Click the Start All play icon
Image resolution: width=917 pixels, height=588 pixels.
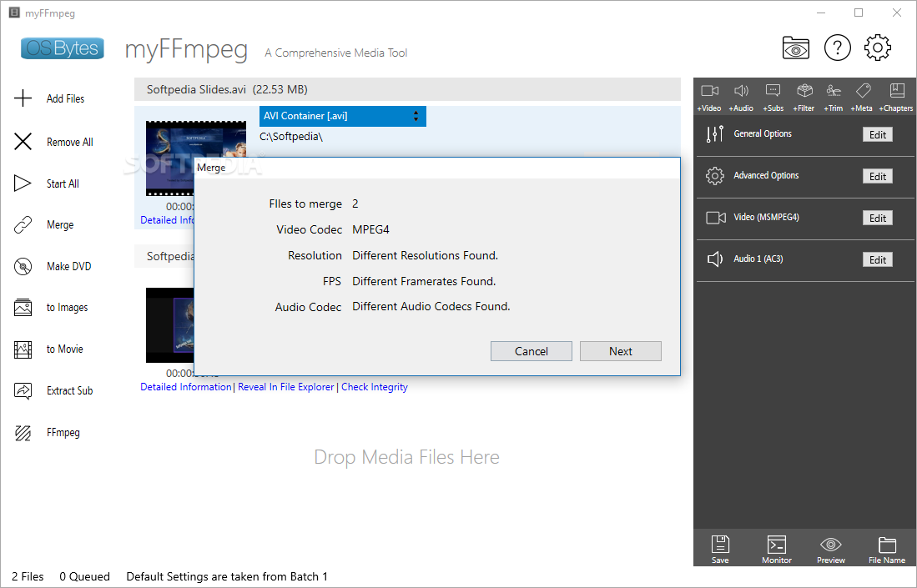pos(23,183)
